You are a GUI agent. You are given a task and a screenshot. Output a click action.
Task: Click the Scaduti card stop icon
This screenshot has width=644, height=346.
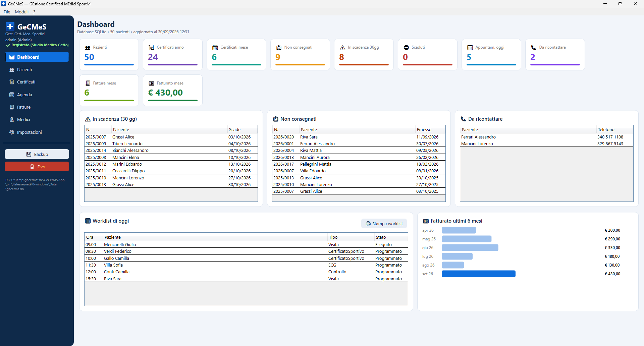406,48
